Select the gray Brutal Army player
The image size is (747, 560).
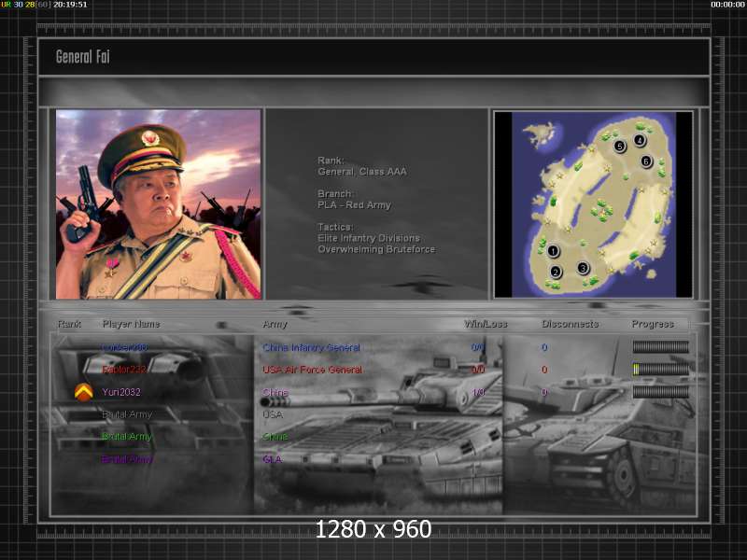(127, 414)
